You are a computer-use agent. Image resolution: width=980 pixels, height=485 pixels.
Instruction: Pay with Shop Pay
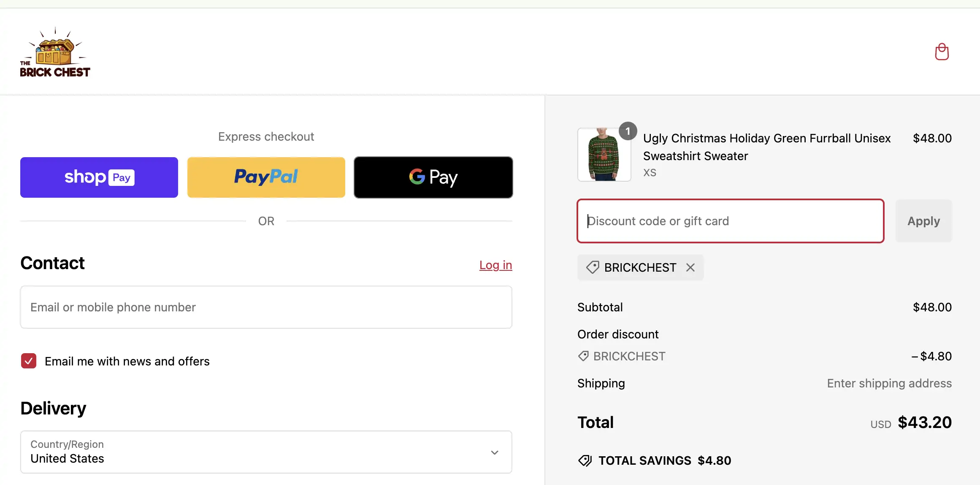(x=99, y=177)
